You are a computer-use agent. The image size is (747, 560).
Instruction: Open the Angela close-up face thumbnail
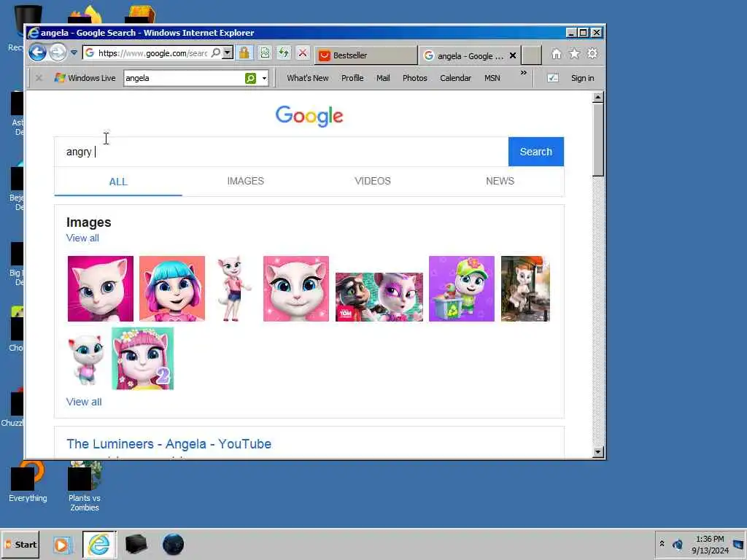point(296,289)
